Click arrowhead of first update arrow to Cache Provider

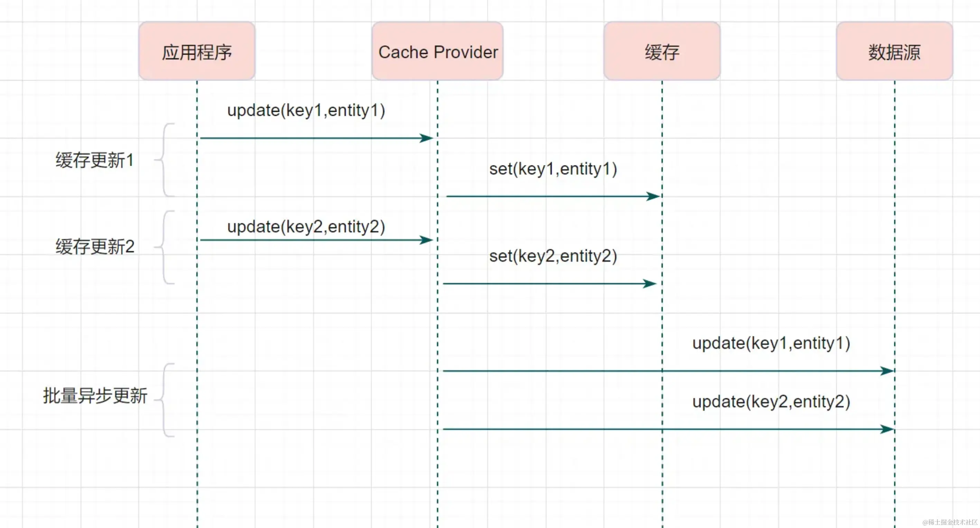click(x=427, y=138)
